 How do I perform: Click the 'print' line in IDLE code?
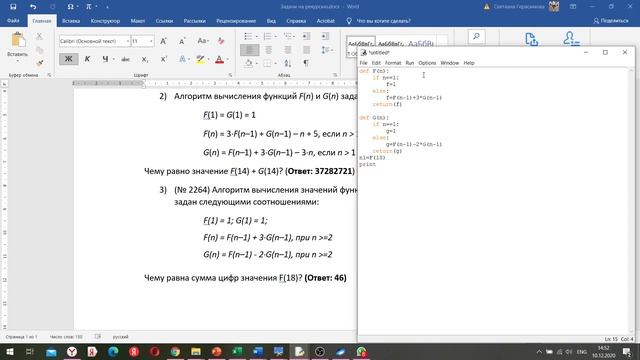pyautogui.click(x=367, y=164)
